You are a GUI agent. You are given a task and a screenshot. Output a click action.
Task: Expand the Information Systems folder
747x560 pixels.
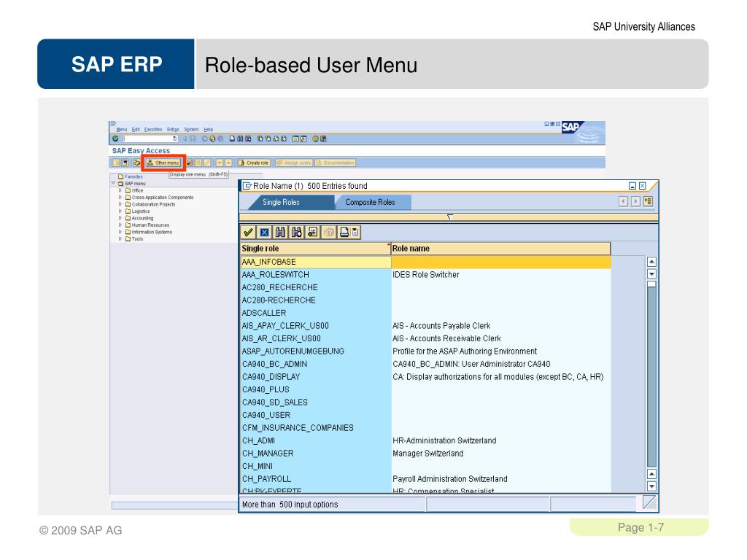[x=120, y=232]
